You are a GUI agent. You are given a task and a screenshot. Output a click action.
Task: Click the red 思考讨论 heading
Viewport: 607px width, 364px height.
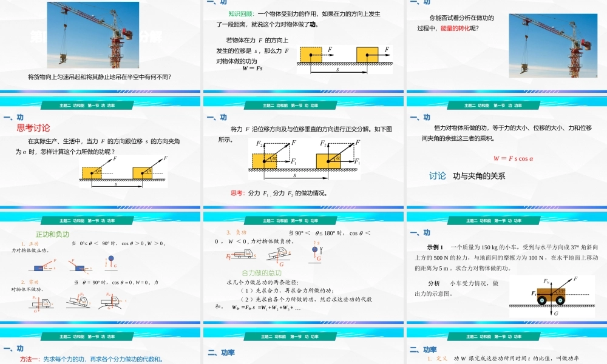[33, 128]
